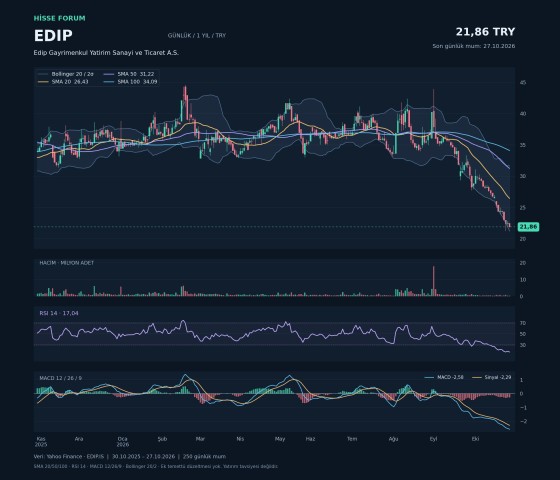The image size is (560, 480).
Task: Click the RSI 70 level axis label
Action: pyautogui.click(x=523, y=323)
